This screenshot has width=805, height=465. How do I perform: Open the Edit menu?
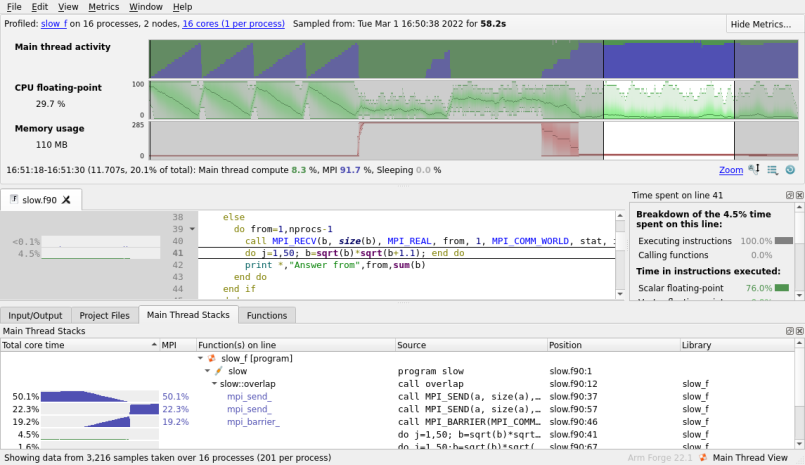click(x=40, y=7)
